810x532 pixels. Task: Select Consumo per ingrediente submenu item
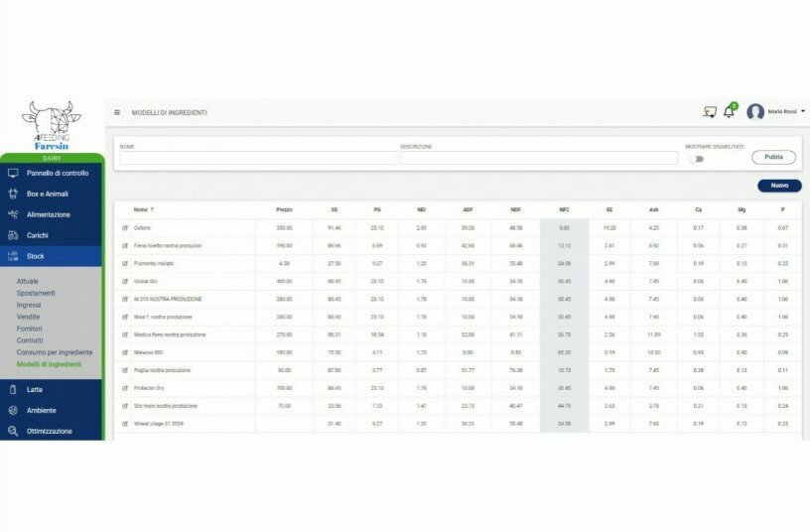coord(55,352)
